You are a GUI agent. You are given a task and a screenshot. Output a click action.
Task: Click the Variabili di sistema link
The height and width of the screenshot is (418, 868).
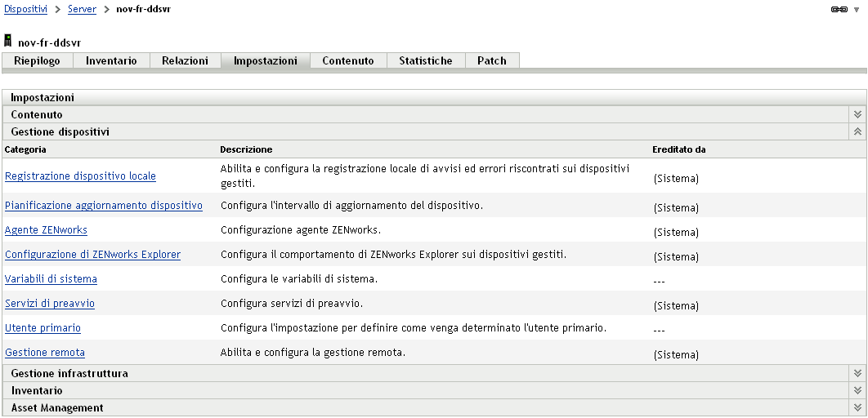[51, 279]
